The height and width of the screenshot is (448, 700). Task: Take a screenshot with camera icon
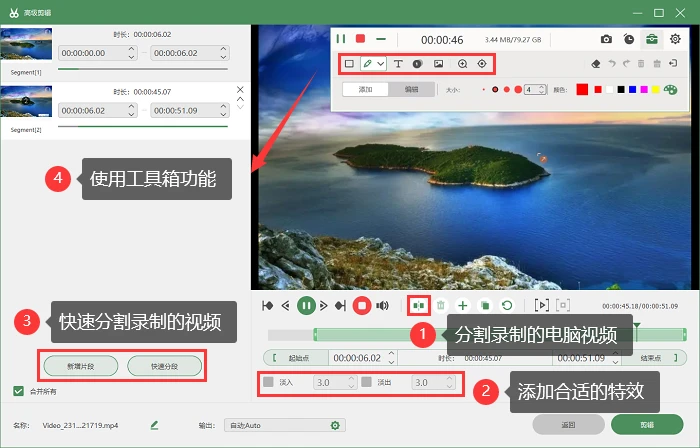click(x=606, y=39)
